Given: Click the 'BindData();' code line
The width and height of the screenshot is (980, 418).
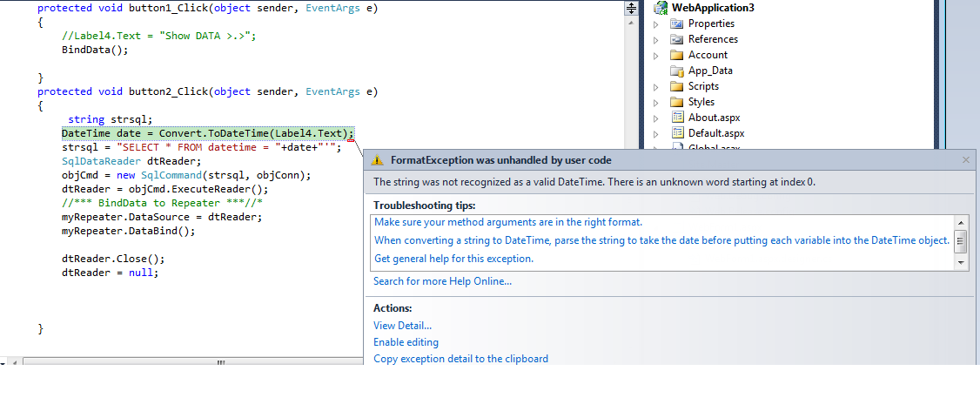Looking at the screenshot, I should click(94, 50).
